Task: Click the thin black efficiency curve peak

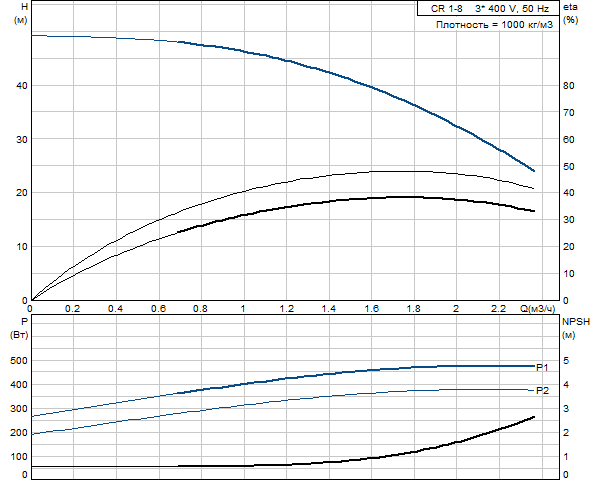Action: pos(393,171)
